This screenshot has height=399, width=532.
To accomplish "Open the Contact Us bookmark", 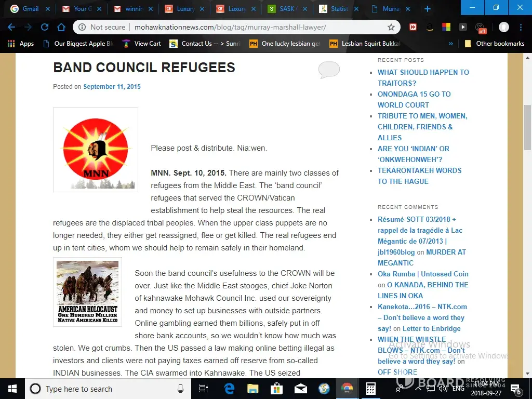I will [205, 44].
